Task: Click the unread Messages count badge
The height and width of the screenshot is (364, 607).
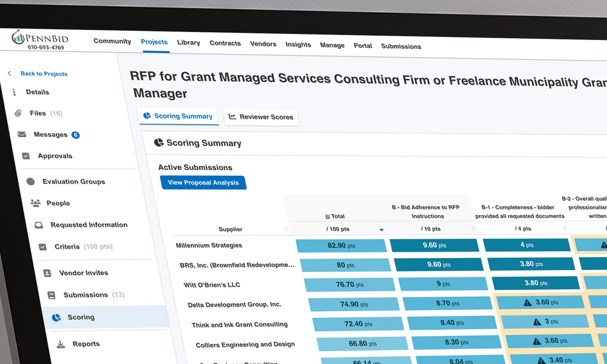Action: tap(75, 135)
